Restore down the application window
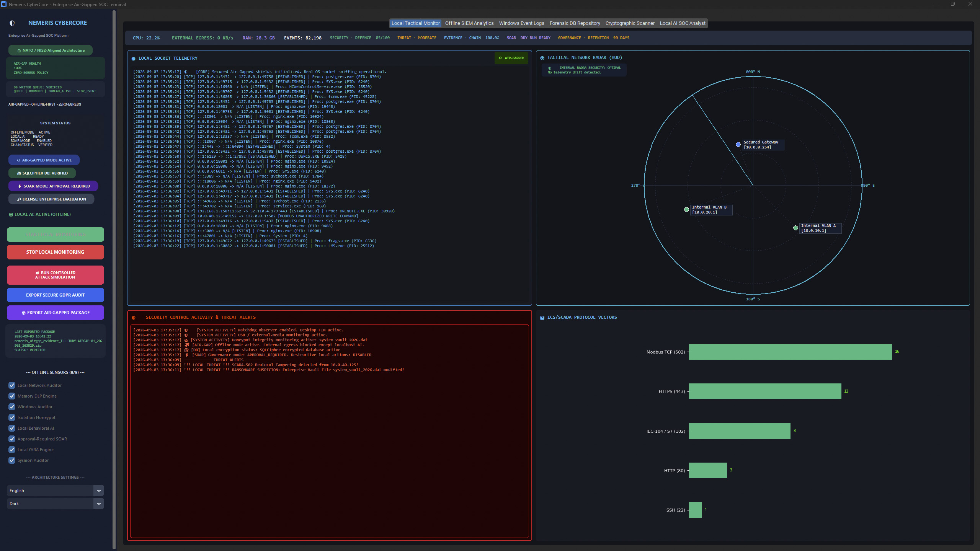Screen dimensions: 980x551 pos(953,4)
